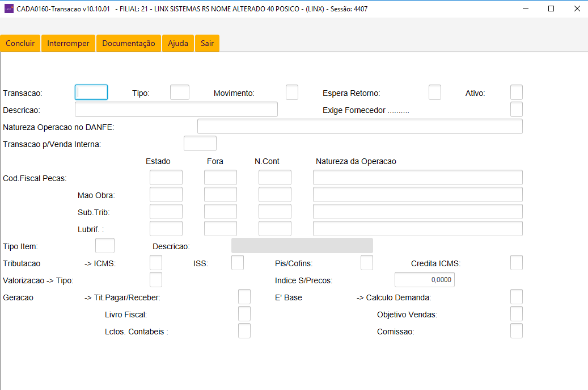This screenshot has height=390, width=588.
Task: Focus the Transacao code input field
Action: pos(91,93)
